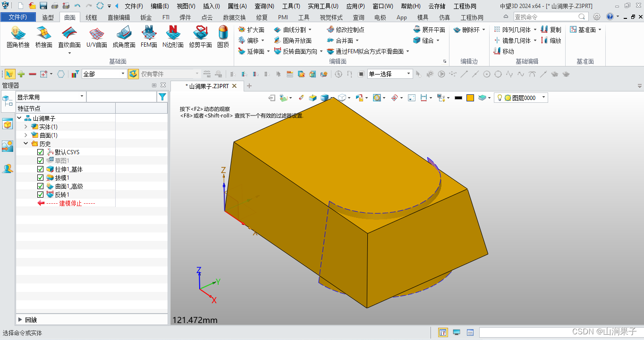Click the 复制 copy tool
Image resolution: width=644 pixels, height=340 pixels.
click(551, 30)
